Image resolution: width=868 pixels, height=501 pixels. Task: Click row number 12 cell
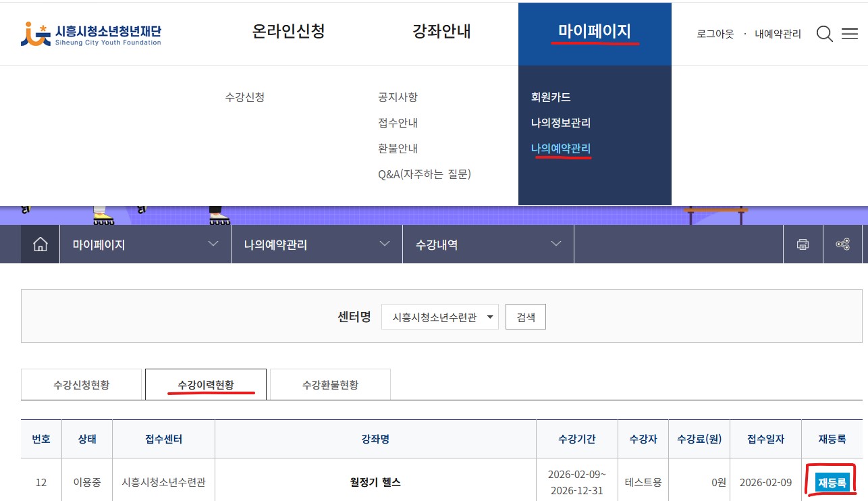[41, 482]
